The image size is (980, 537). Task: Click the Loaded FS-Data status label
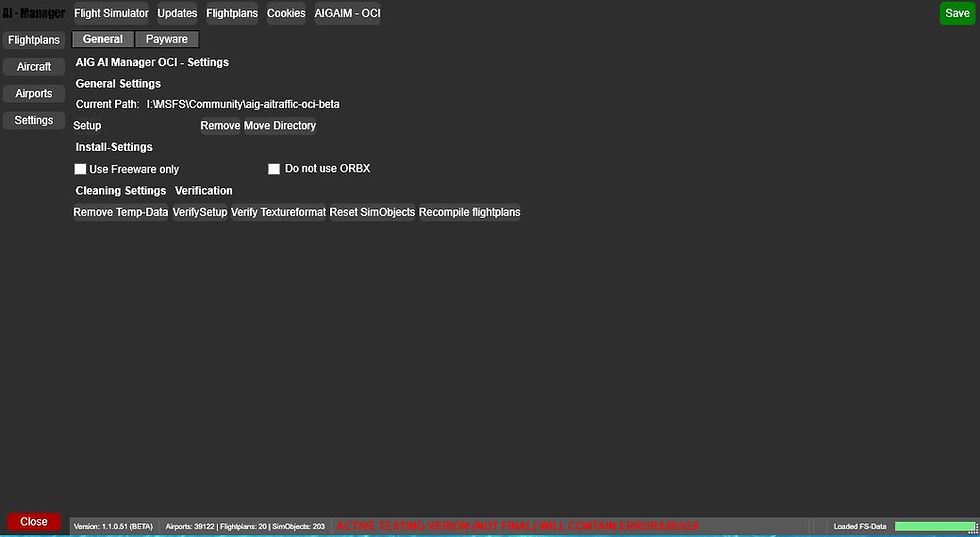coord(860,526)
